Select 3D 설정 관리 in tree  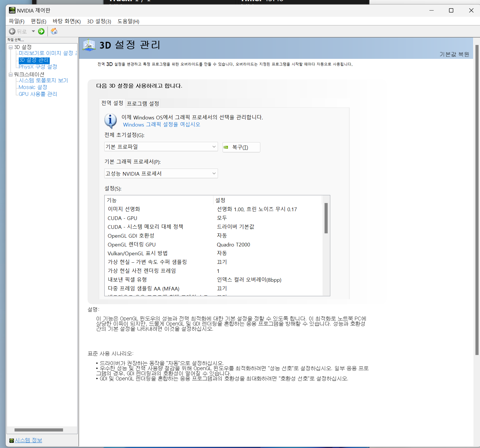[34, 60]
